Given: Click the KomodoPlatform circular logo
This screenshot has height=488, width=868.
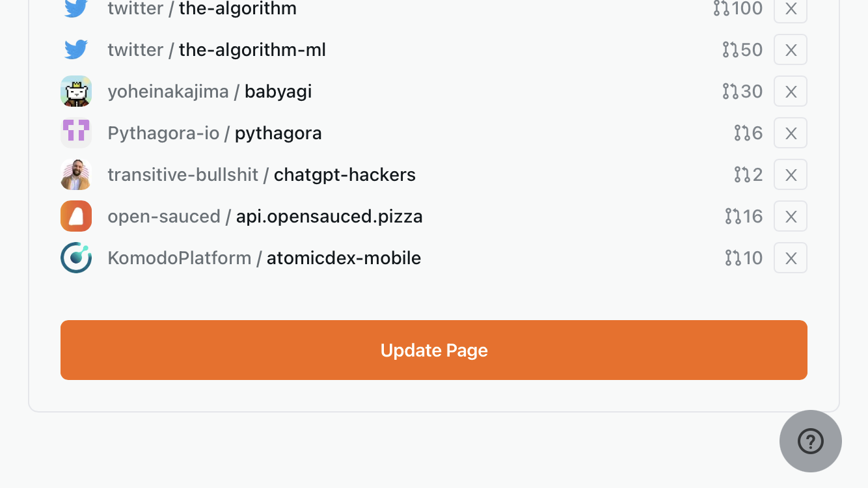Looking at the screenshot, I should (75, 258).
